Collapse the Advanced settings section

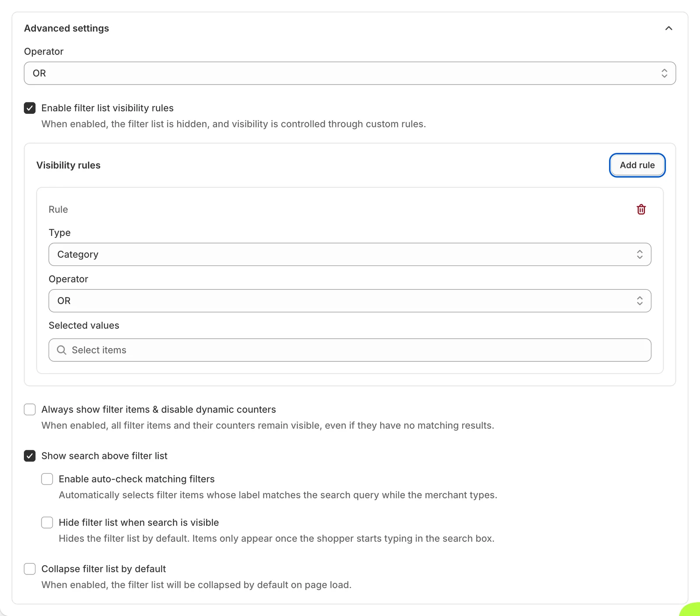coord(668,28)
